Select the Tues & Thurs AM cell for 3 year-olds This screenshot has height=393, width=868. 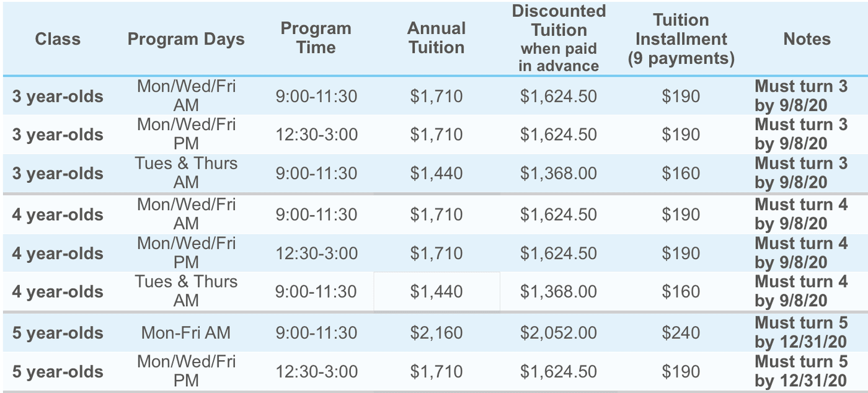coord(186,173)
